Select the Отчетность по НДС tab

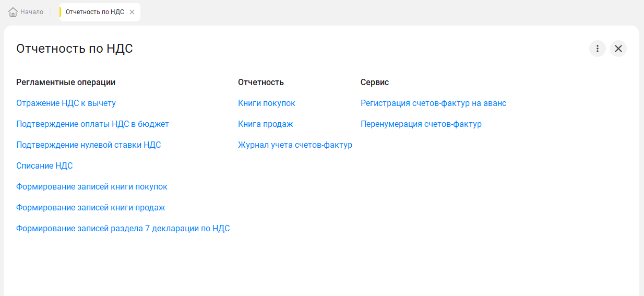click(94, 12)
